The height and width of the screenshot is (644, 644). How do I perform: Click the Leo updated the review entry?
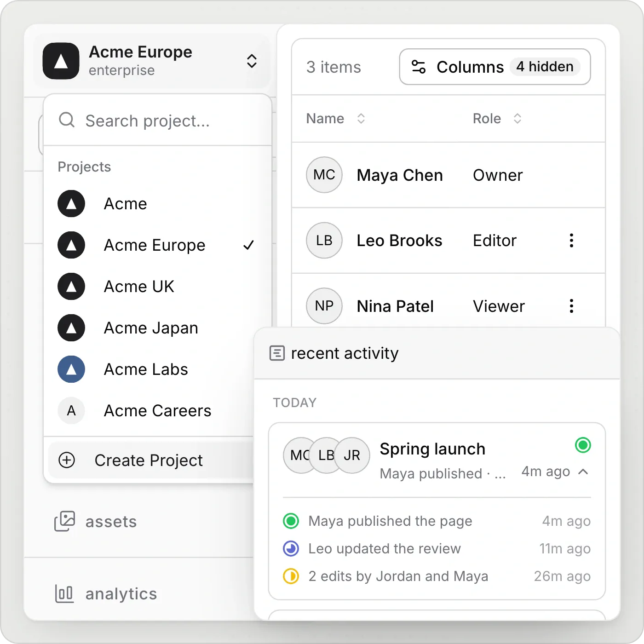tap(437, 549)
